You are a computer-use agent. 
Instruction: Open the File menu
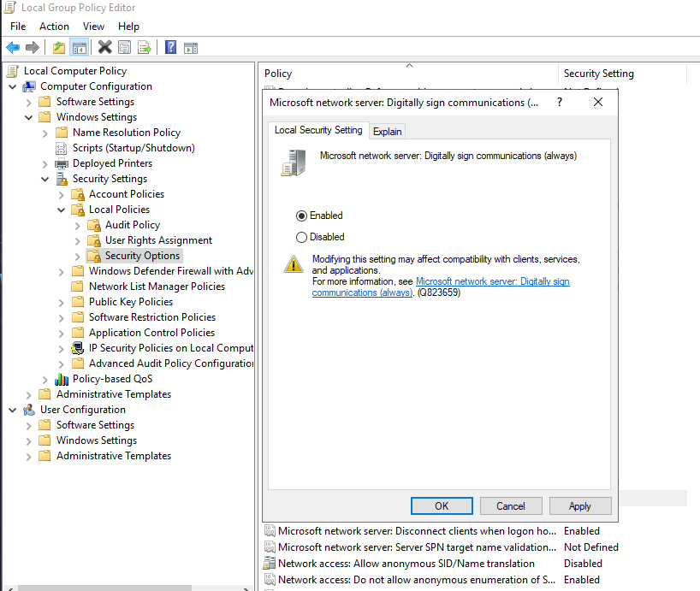pyautogui.click(x=18, y=27)
